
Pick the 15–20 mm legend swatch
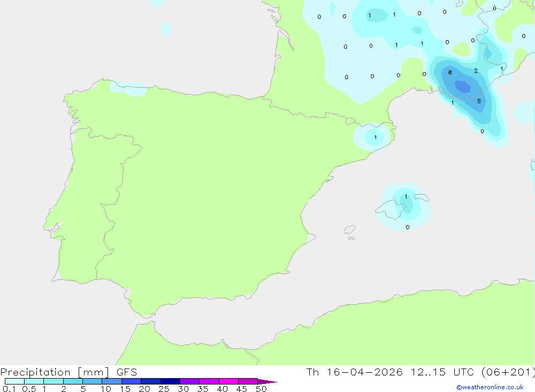132,381
